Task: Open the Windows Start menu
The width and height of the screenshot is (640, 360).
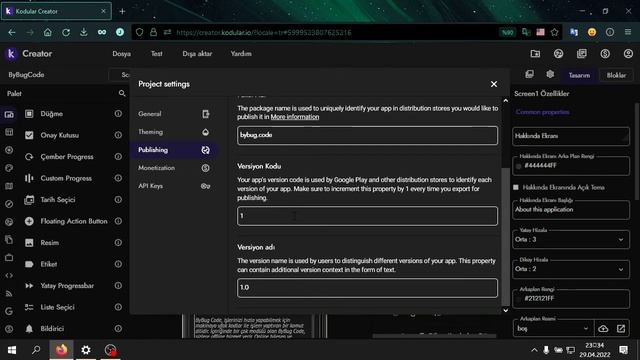Action: click(12, 350)
